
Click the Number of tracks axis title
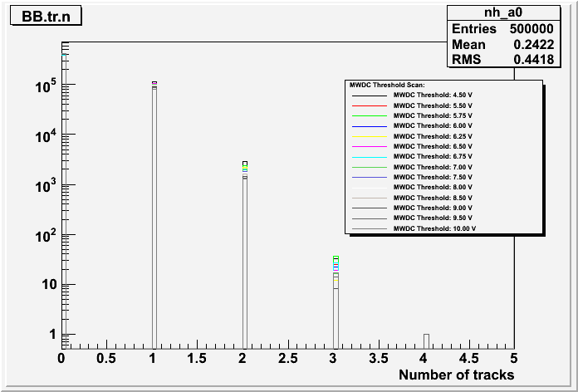point(457,375)
